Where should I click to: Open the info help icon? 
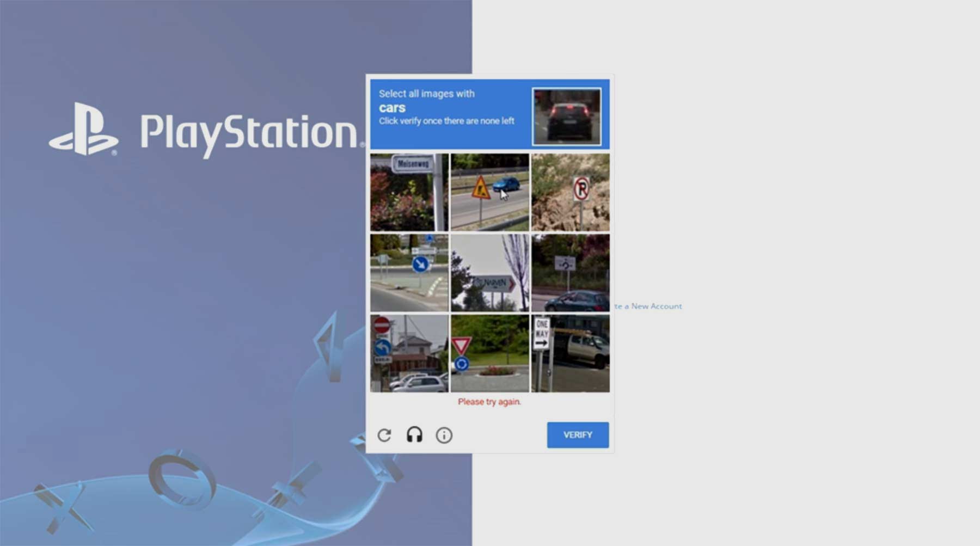tap(444, 435)
